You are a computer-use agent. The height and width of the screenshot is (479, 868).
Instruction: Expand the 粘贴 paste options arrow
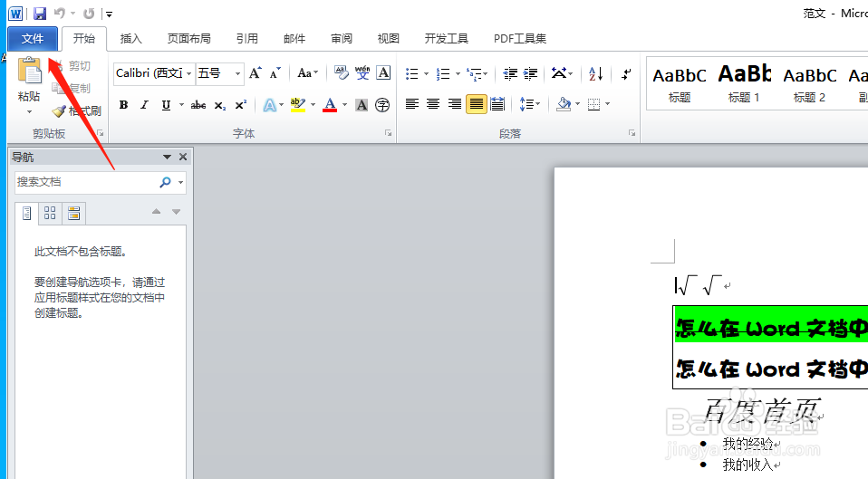point(29,112)
